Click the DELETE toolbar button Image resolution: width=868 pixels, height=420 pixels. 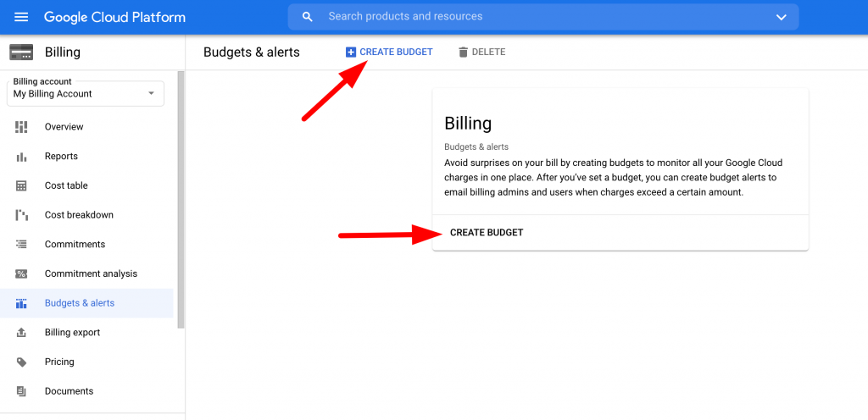coord(482,52)
